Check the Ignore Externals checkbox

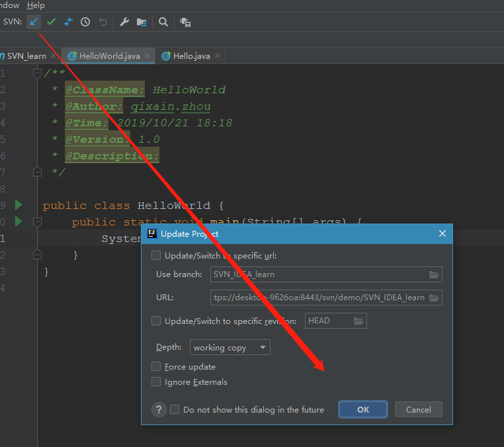click(156, 382)
